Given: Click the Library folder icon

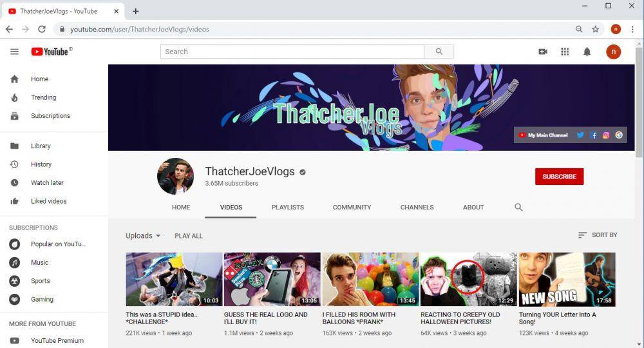Looking at the screenshot, I should point(14,146).
